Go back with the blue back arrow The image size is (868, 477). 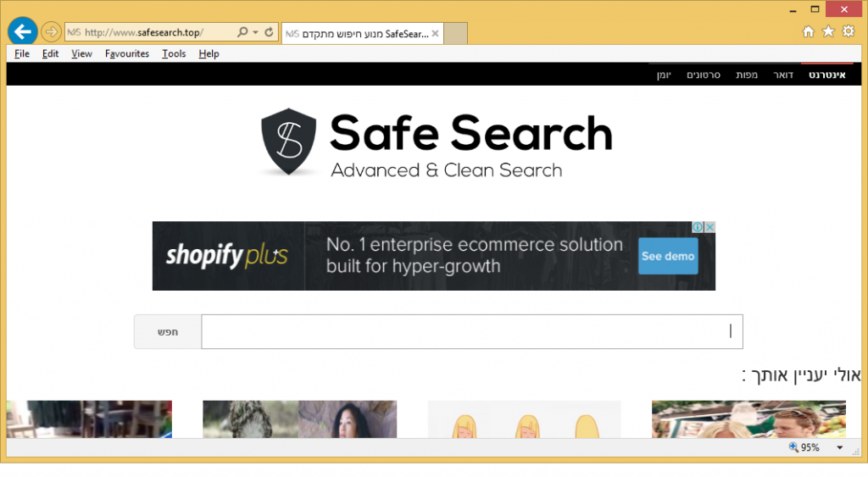[23, 31]
